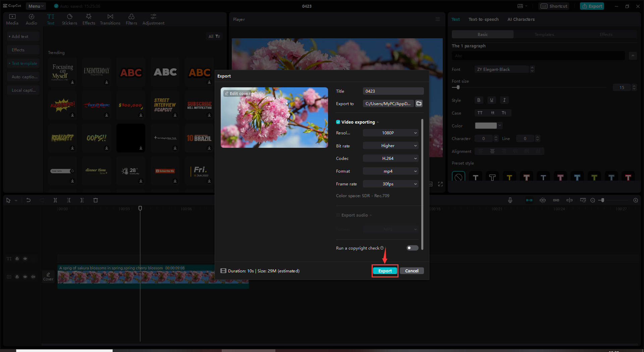Viewport: 644px width, 352px height.
Task: Click the Record voiceover microphone icon
Action: click(x=510, y=200)
